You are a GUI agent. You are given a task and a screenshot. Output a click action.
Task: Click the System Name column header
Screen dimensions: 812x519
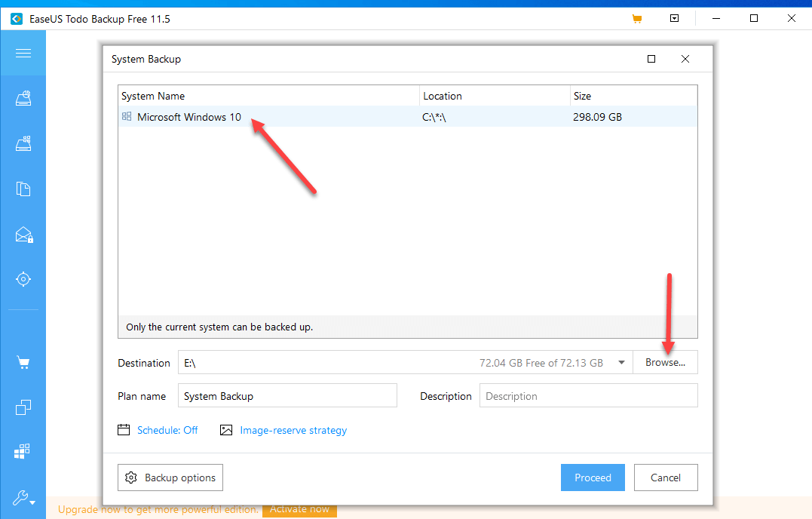click(268, 96)
